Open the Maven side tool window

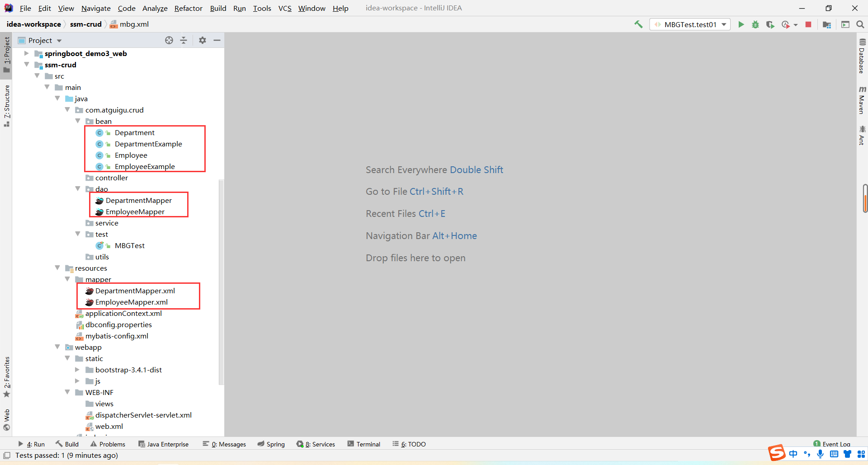[862, 100]
